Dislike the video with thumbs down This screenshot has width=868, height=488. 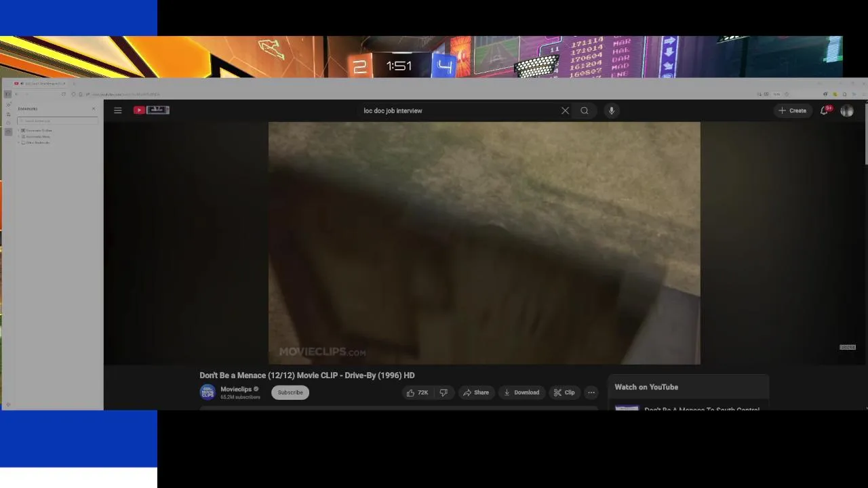443,392
